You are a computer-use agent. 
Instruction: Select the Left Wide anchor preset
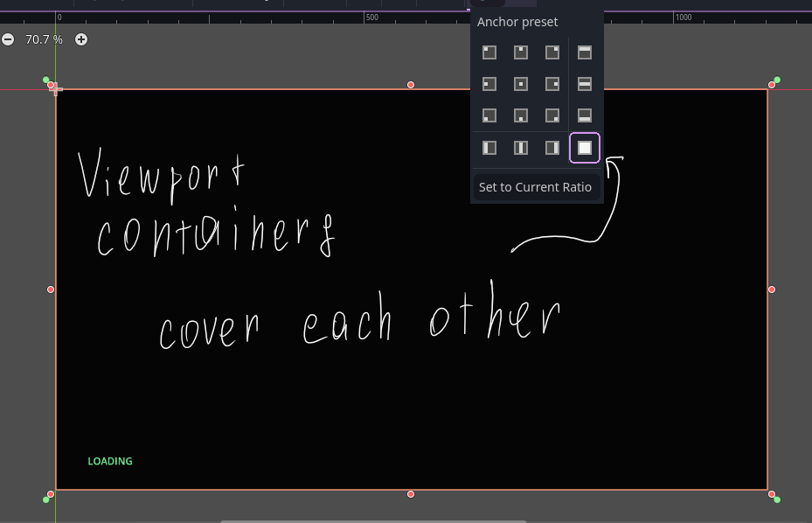[x=489, y=148]
